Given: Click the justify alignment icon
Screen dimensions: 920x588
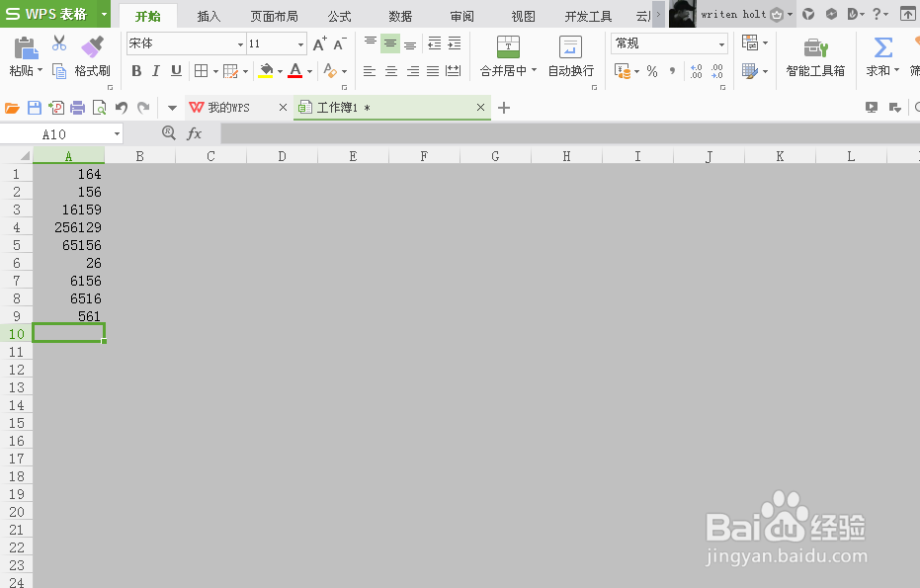Looking at the screenshot, I should click(433, 71).
